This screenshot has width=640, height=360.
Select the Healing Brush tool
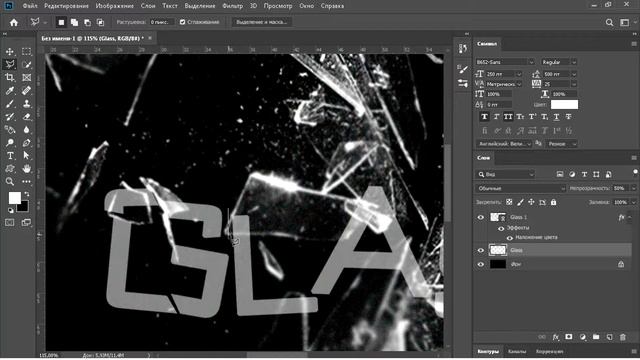(x=27, y=91)
